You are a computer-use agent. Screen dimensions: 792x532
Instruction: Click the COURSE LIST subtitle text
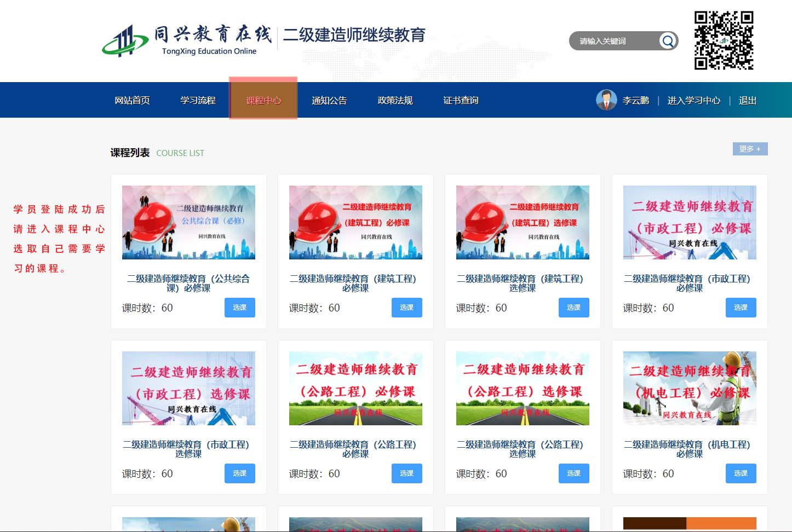pyautogui.click(x=180, y=153)
